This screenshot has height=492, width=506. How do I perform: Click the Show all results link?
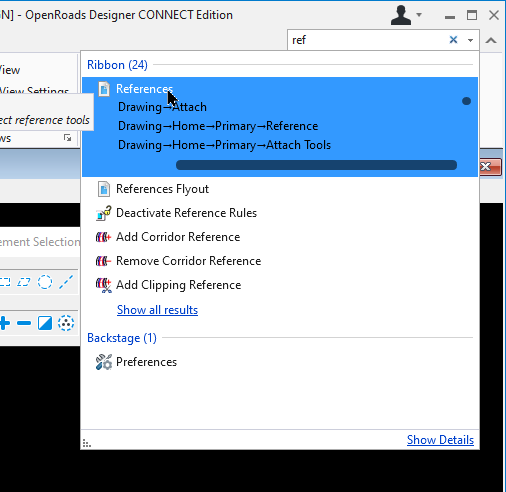[x=157, y=310]
